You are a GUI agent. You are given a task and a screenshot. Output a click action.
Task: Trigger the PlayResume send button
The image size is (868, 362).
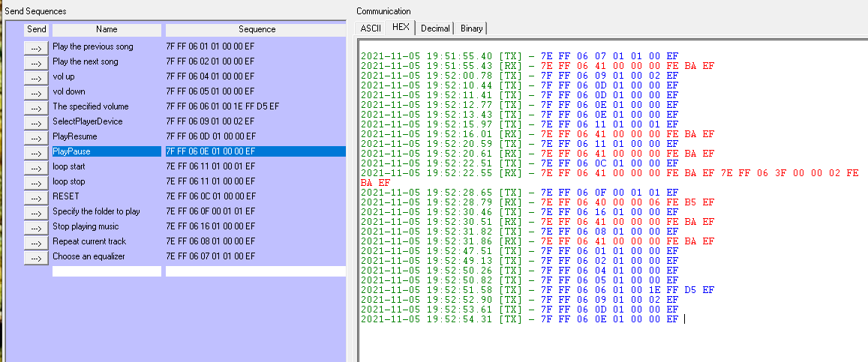[x=36, y=136]
